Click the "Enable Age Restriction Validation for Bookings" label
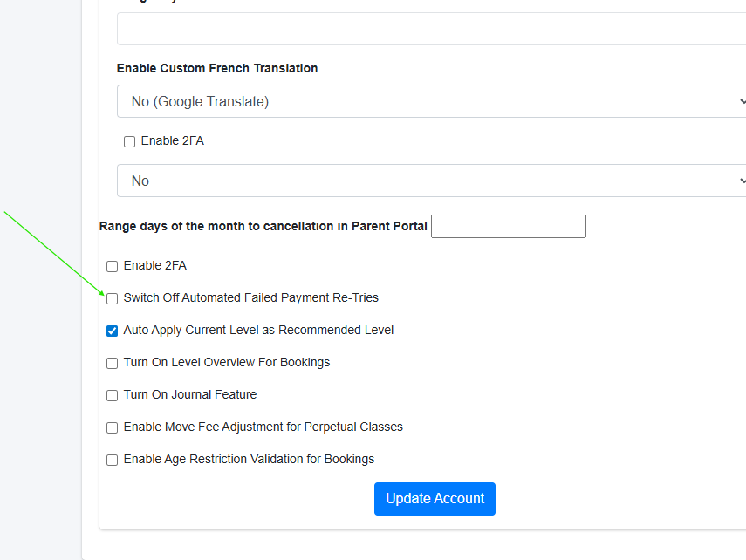 click(249, 459)
